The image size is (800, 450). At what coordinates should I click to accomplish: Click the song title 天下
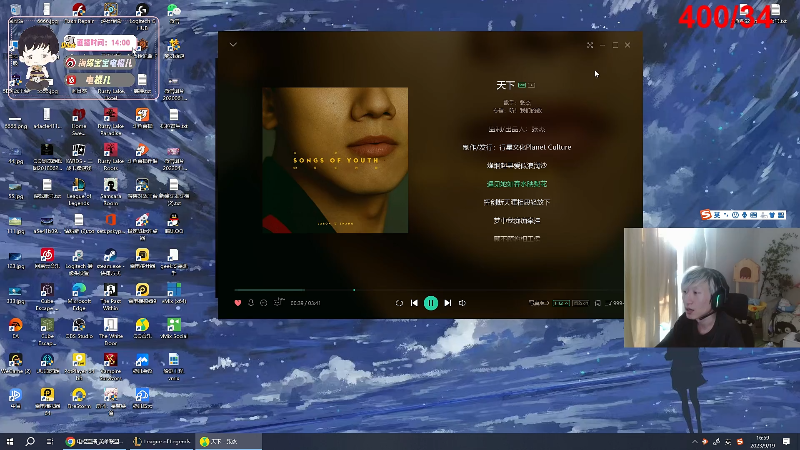point(506,85)
